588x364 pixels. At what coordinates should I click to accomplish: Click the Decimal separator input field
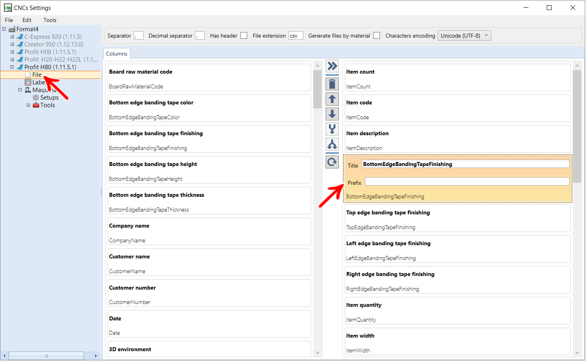(x=200, y=36)
